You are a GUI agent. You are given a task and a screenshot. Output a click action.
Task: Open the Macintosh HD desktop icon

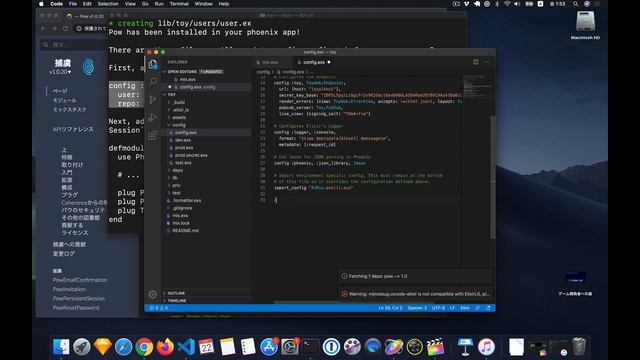(585, 24)
